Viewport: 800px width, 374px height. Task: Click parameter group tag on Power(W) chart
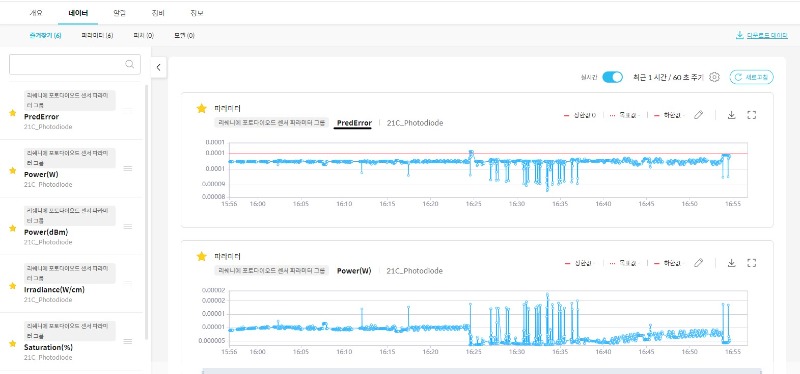coord(271,271)
